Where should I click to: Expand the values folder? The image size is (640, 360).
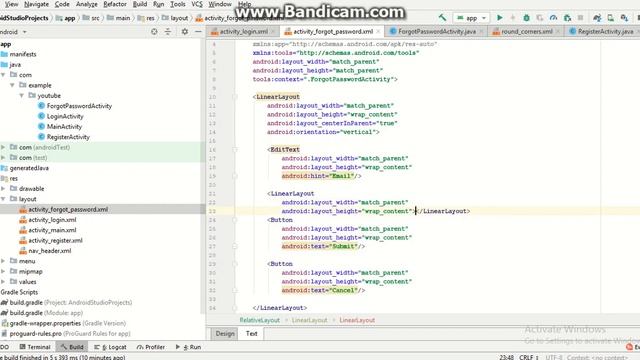coord(3,282)
